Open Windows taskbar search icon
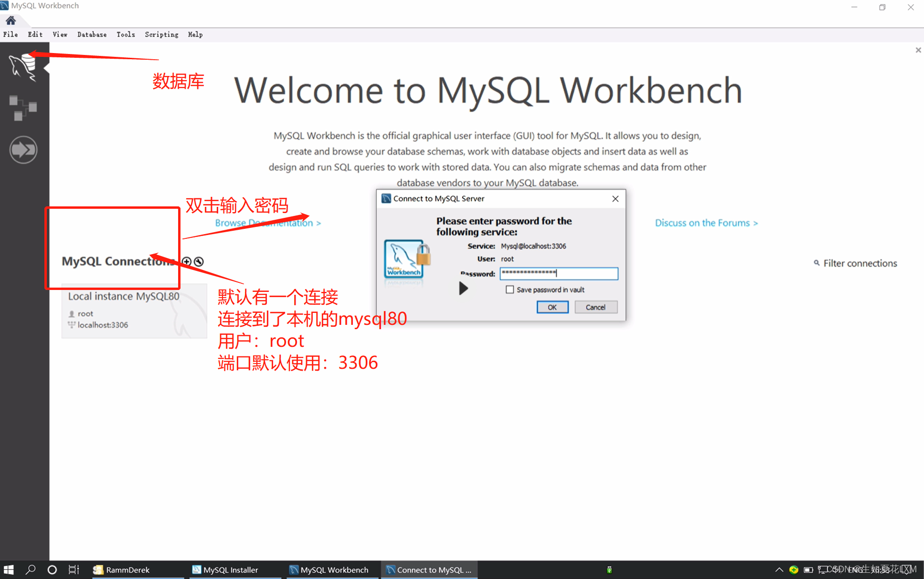 31,569
